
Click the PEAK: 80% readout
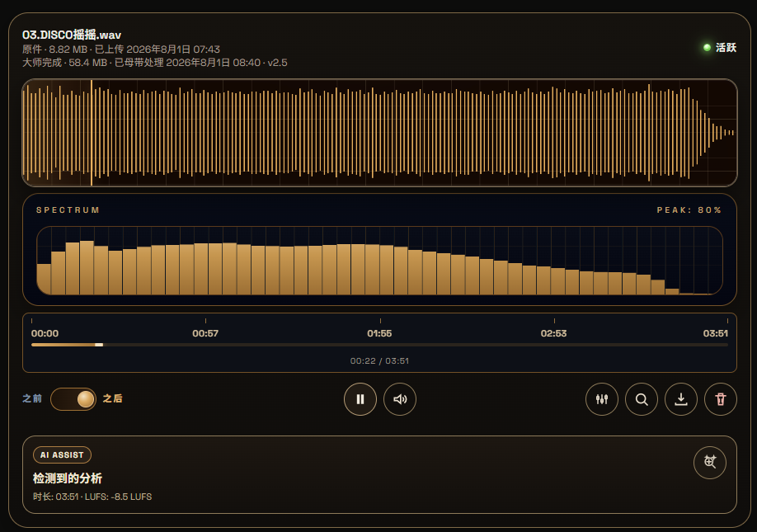[x=689, y=210]
